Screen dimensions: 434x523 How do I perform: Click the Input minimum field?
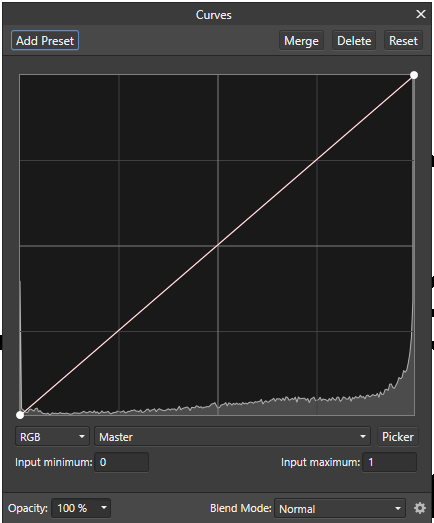(x=122, y=462)
